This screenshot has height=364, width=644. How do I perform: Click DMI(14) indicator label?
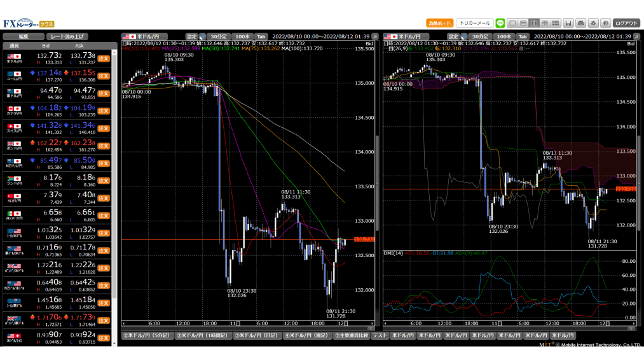393,253
